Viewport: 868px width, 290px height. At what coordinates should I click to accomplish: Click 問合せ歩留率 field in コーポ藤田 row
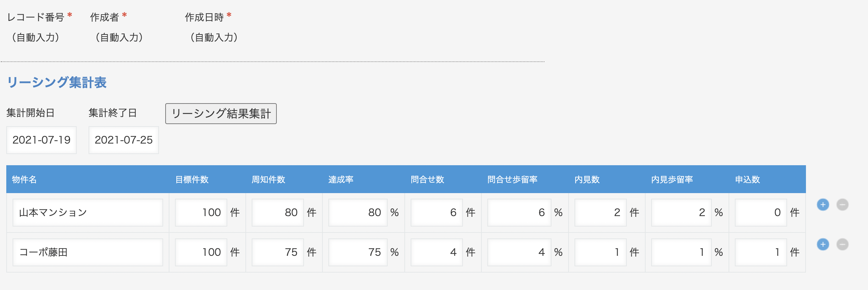(x=519, y=252)
